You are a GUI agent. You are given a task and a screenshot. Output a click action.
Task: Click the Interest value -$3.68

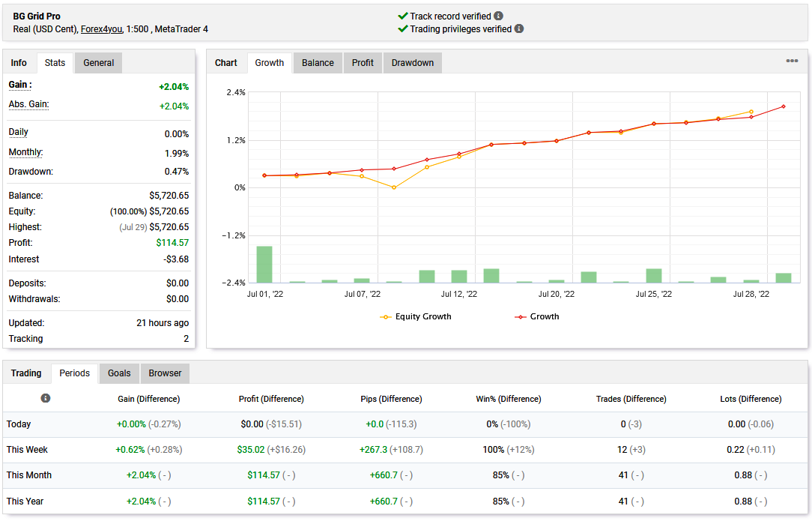[x=176, y=259]
